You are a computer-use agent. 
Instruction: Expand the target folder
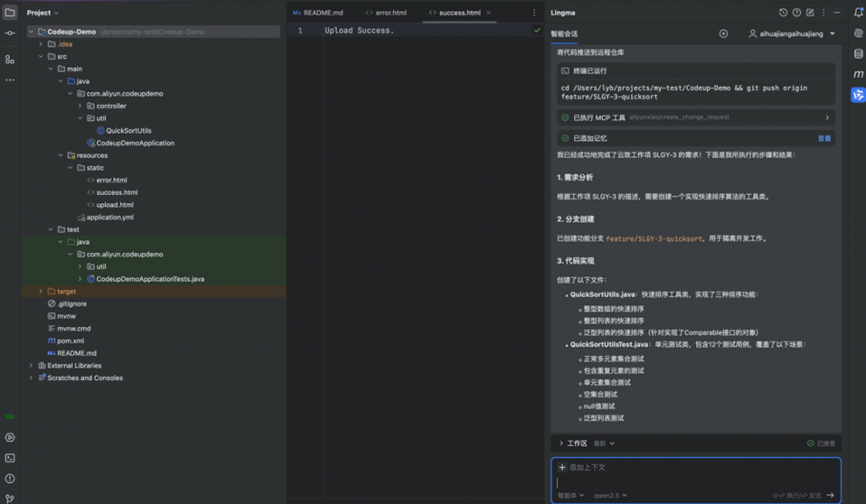pos(41,292)
